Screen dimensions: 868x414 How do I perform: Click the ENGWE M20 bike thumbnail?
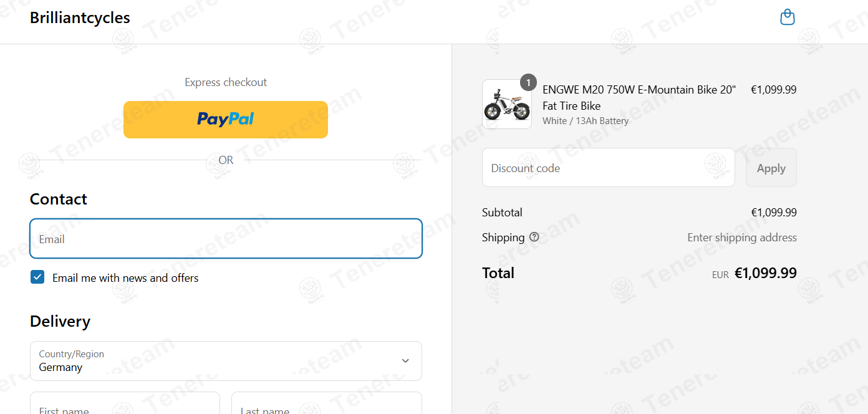click(507, 104)
